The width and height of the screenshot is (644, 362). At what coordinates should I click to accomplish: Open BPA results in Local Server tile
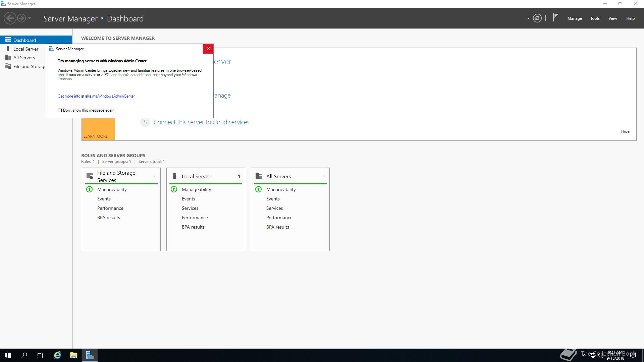click(193, 227)
